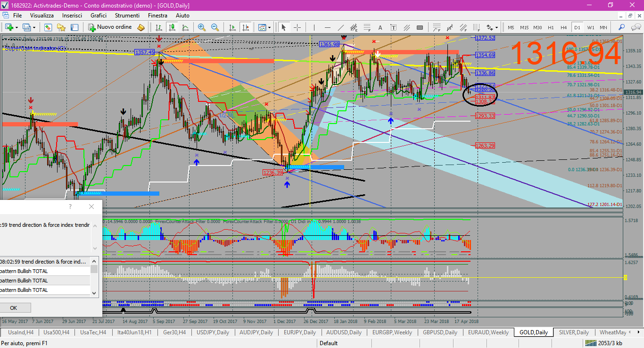Screen dimensions: 644x348
Task: Switch to M5 timeframe
Action: [511, 27]
